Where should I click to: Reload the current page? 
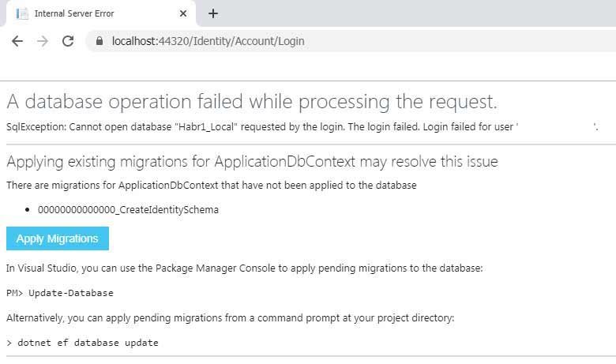[x=68, y=41]
